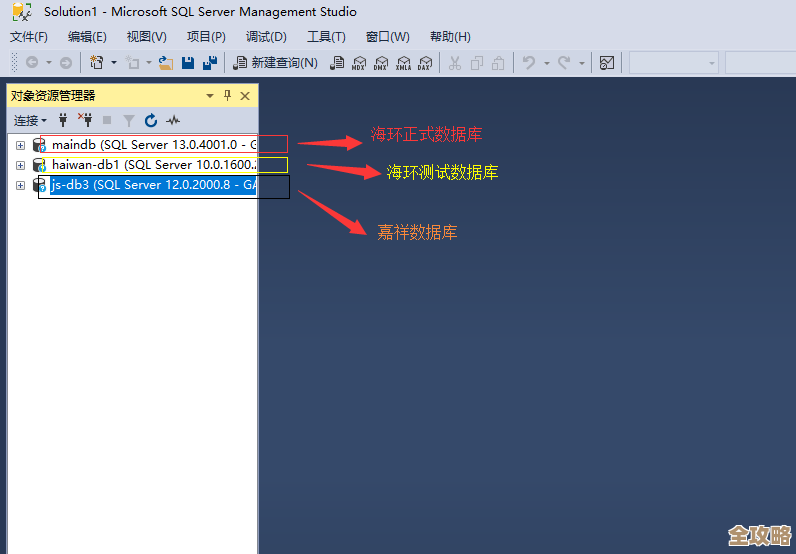Image resolution: width=796 pixels, height=554 pixels.
Task: Open the empty combo box after Activity Monitor
Action: [x=674, y=63]
